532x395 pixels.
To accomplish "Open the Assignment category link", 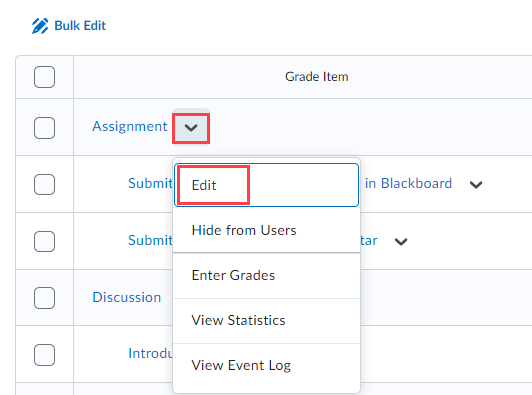I will [x=130, y=127].
